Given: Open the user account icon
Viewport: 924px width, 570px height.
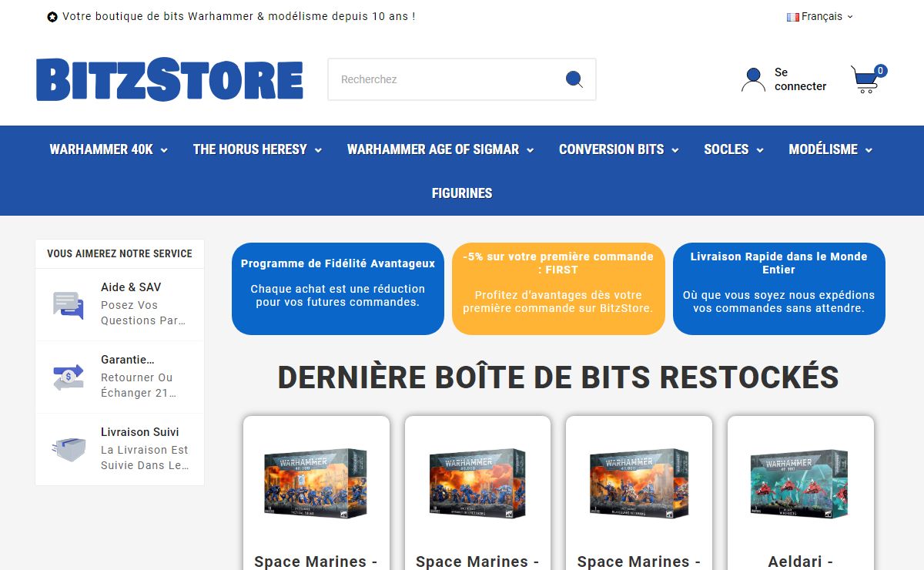Looking at the screenshot, I should pos(753,79).
